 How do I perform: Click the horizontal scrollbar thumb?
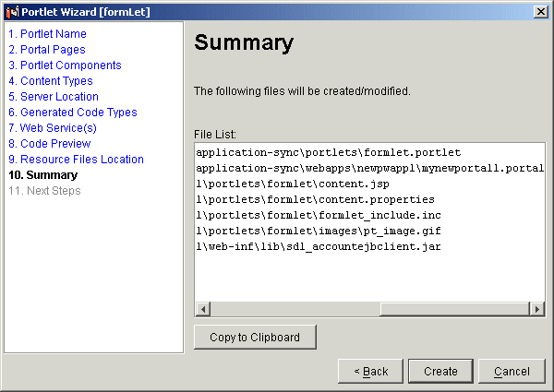(x=454, y=309)
